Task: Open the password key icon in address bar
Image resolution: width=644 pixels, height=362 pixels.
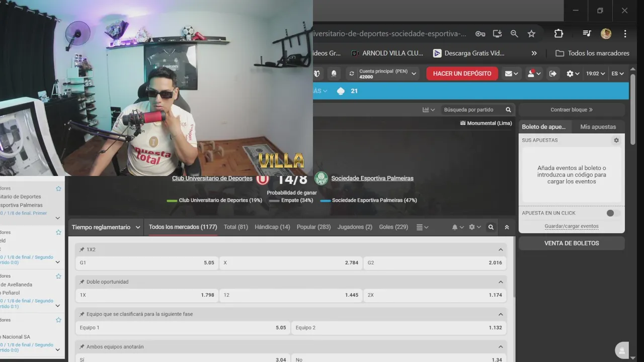Action: [x=480, y=34]
